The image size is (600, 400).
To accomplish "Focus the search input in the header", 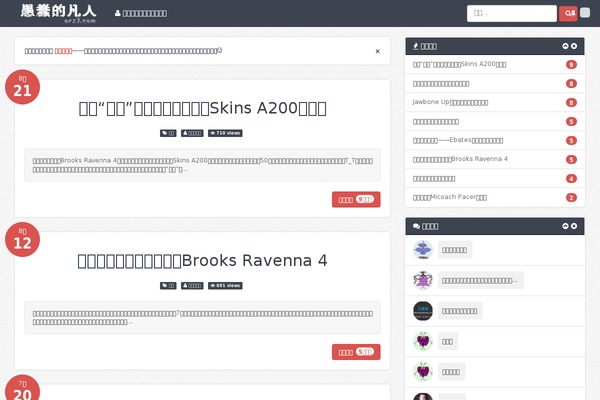I will coord(512,13).
